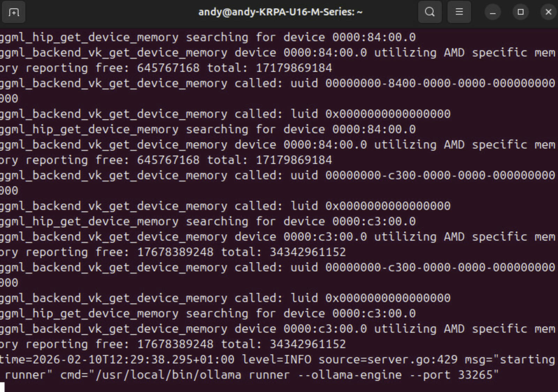Place cursor on the terminal prompt block
Screen dimensions: 558x392
(x=2, y=387)
